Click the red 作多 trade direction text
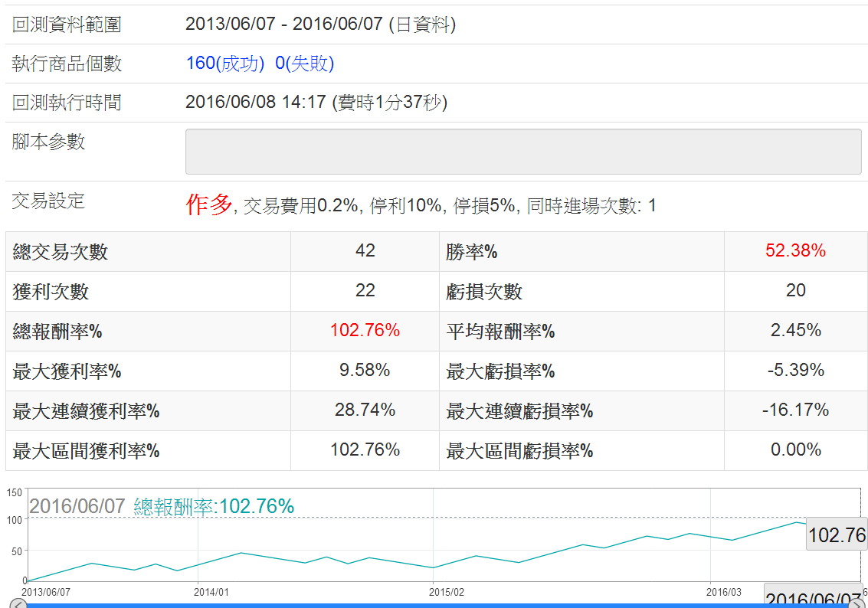This screenshot has height=608, width=868. 208,204
